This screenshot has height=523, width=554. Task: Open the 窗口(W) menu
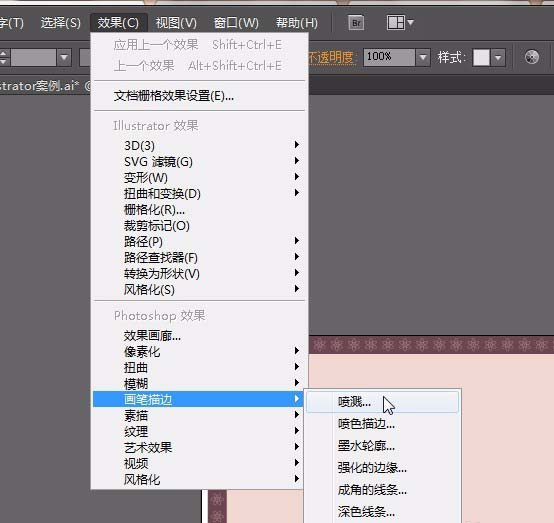coord(236,23)
